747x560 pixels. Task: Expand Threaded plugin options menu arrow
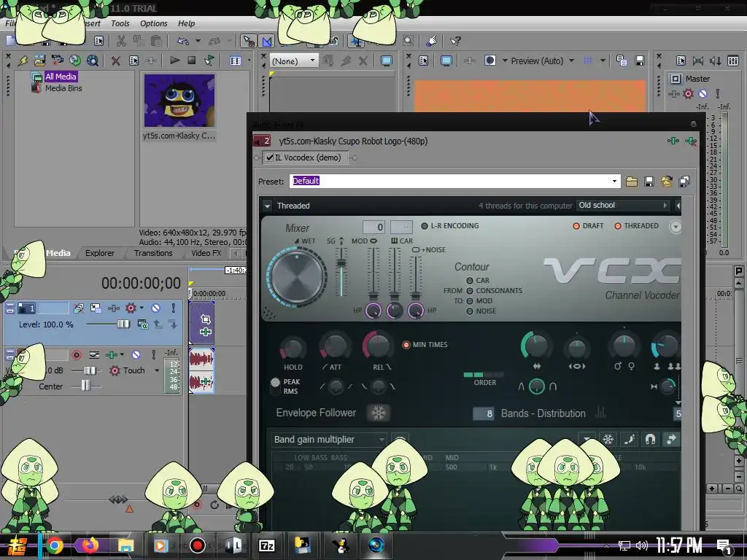click(267, 206)
